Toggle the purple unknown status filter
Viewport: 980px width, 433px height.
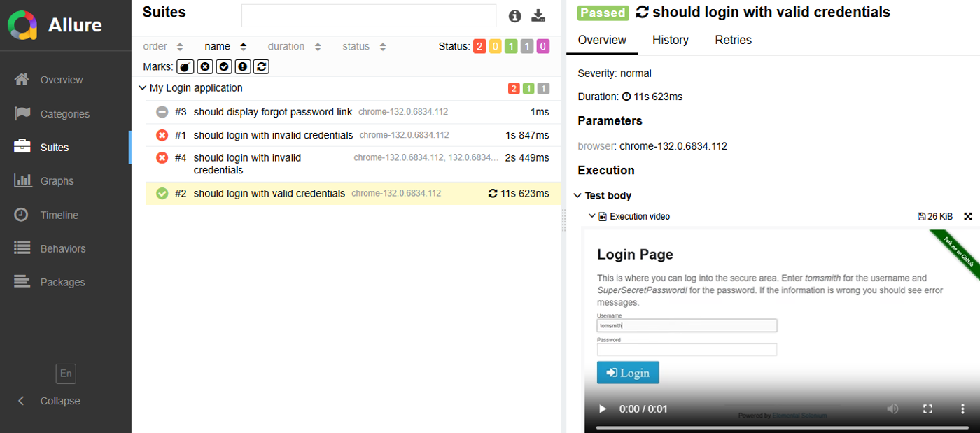[543, 47]
